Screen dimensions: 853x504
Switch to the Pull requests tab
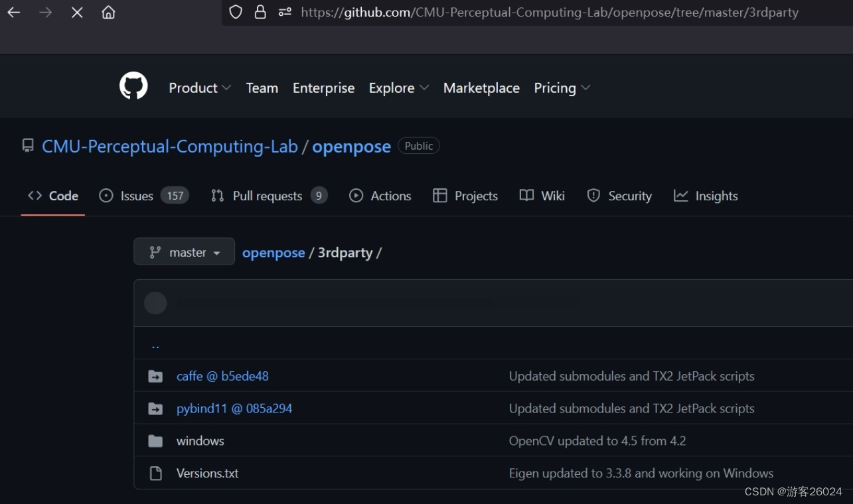point(269,196)
